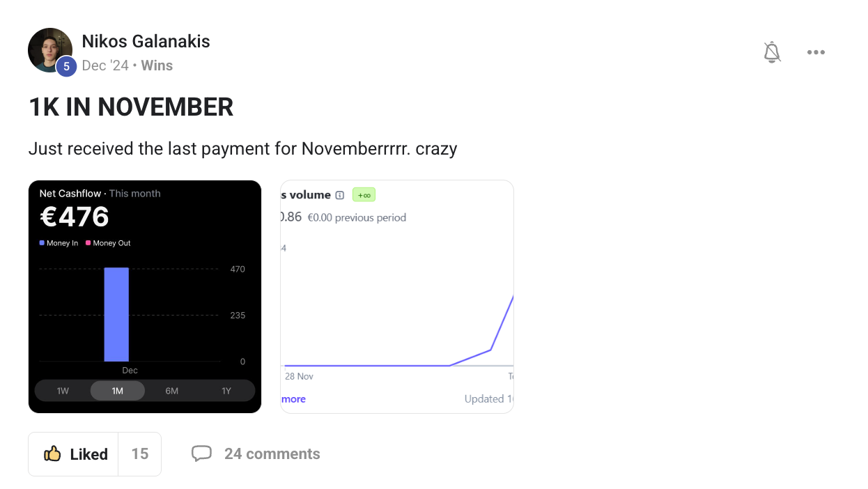Switch chart to 1Y range
Image resolution: width=868 pixels, height=489 pixels.
226,391
